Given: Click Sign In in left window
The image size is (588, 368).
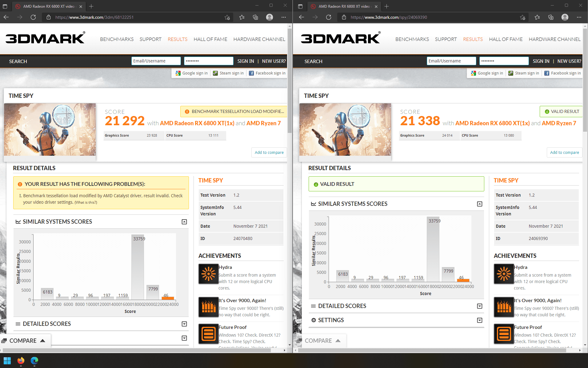Looking at the screenshot, I should pyautogui.click(x=246, y=61).
